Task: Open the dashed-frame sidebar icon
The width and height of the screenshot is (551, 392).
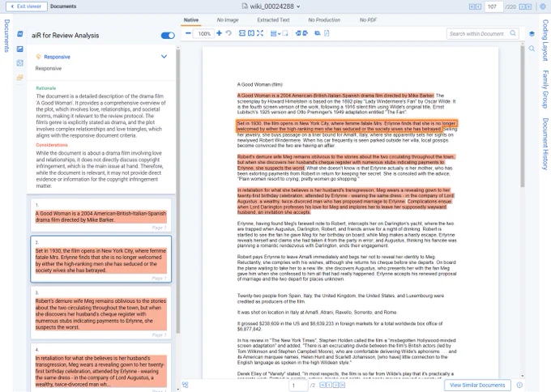Action: click(x=20, y=63)
